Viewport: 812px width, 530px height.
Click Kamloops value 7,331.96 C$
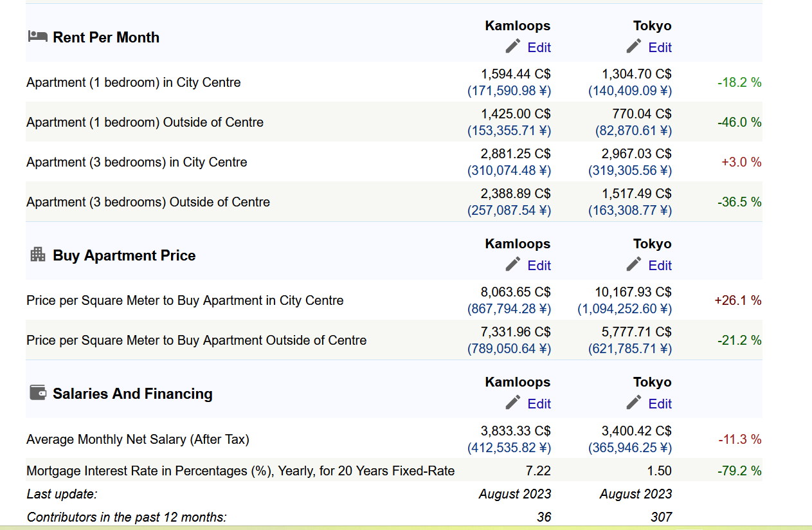[516, 332]
